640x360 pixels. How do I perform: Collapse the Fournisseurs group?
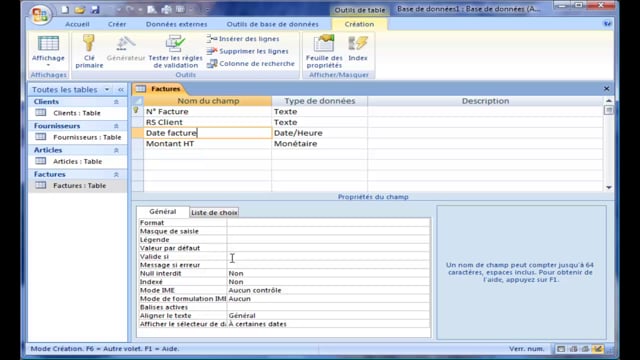[116, 126]
